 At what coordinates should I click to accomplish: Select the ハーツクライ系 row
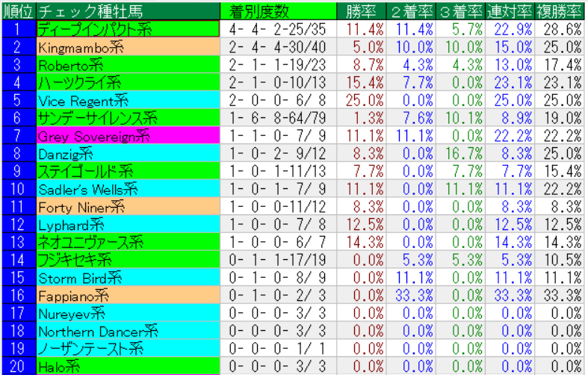click(128, 82)
